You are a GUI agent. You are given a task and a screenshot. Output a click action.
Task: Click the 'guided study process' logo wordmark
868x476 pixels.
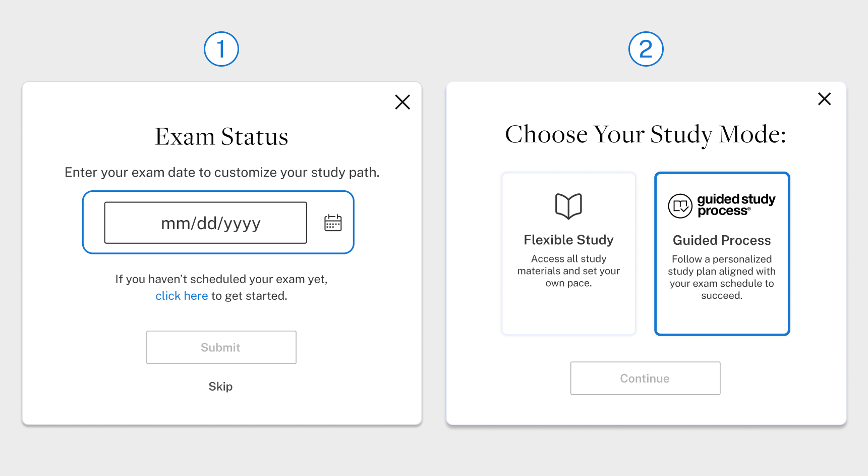coord(736,205)
